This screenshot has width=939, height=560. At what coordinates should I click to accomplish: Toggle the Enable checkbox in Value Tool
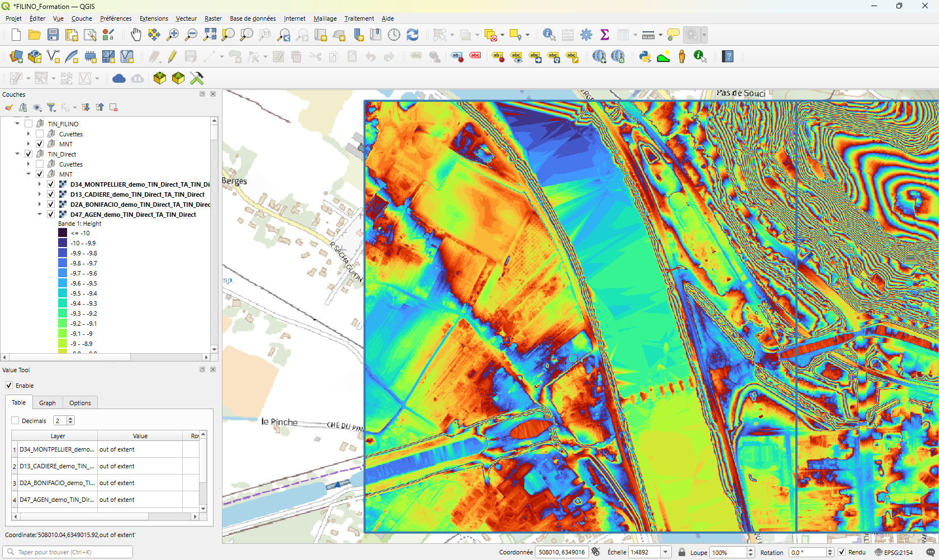(9, 386)
